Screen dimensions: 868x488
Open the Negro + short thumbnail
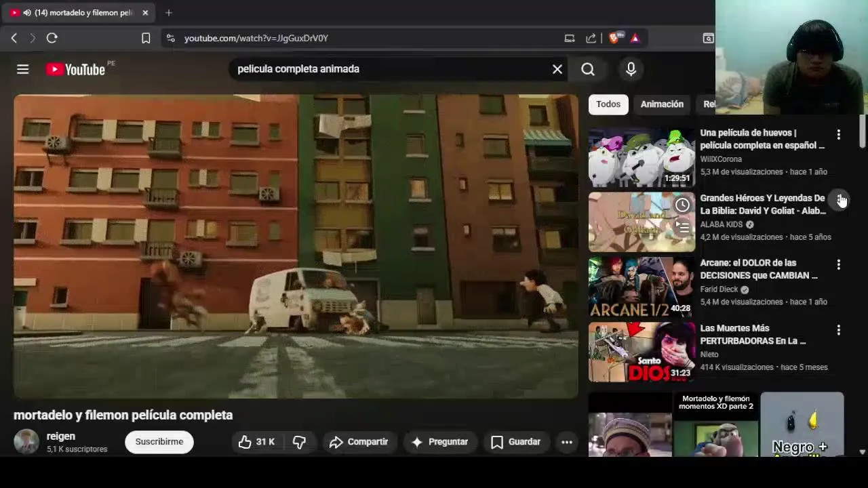(x=802, y=424)
